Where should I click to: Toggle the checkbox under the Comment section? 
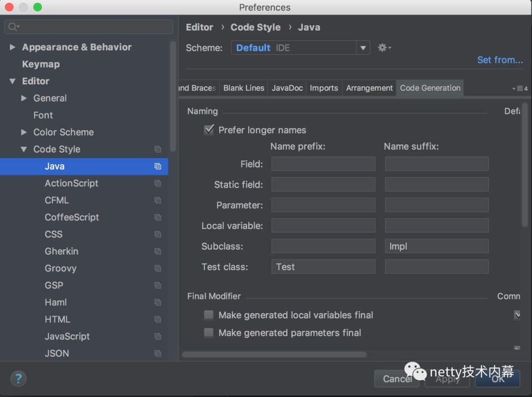click(x=517, y=315)
